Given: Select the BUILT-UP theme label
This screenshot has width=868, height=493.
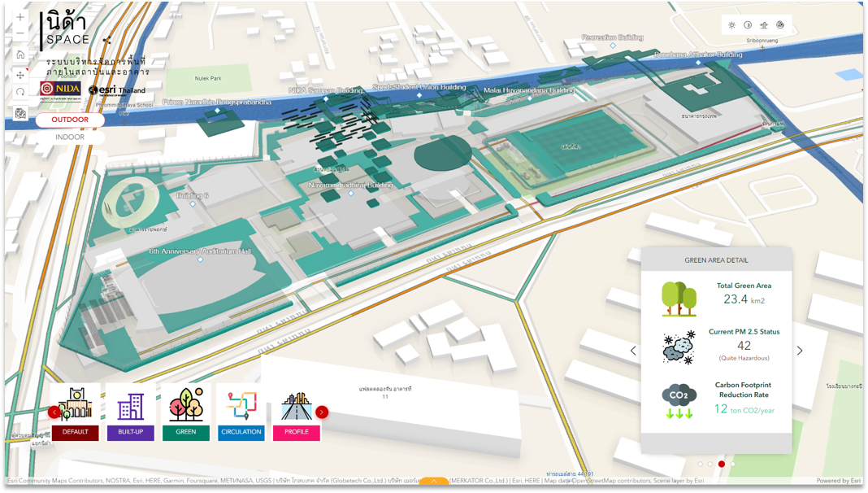Looking at the screenshot, I should pyautogui.click(x=131, y=432).
